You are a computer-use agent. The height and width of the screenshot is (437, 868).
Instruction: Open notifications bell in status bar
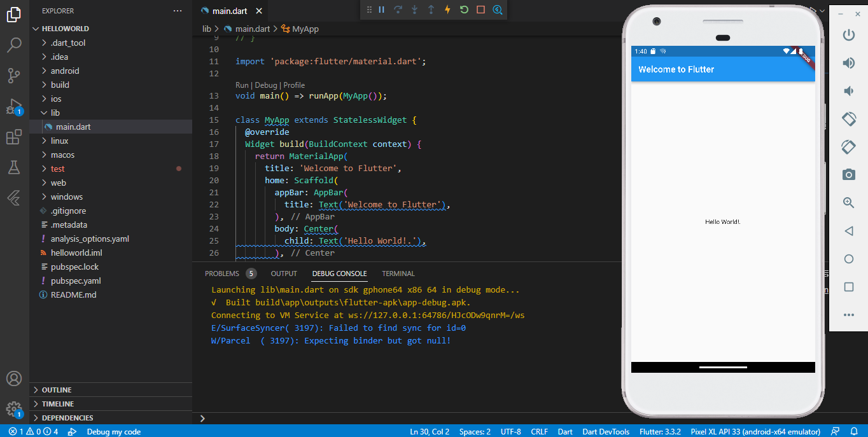coord(853,431)
